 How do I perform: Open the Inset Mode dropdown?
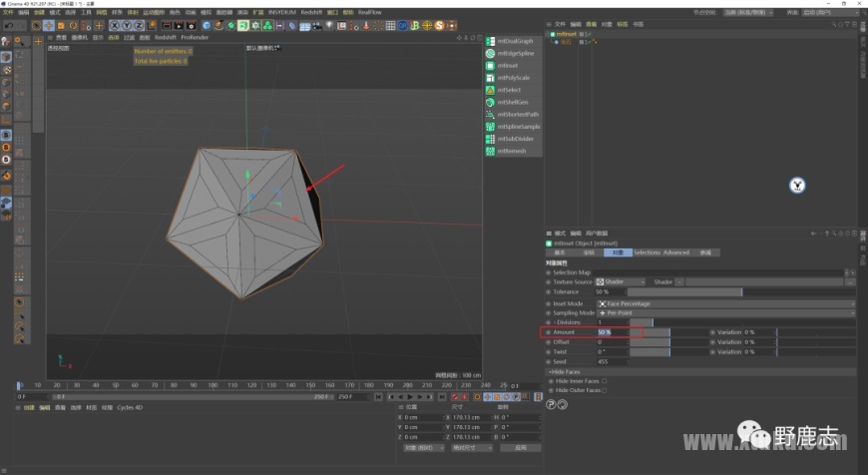(725, 303)
